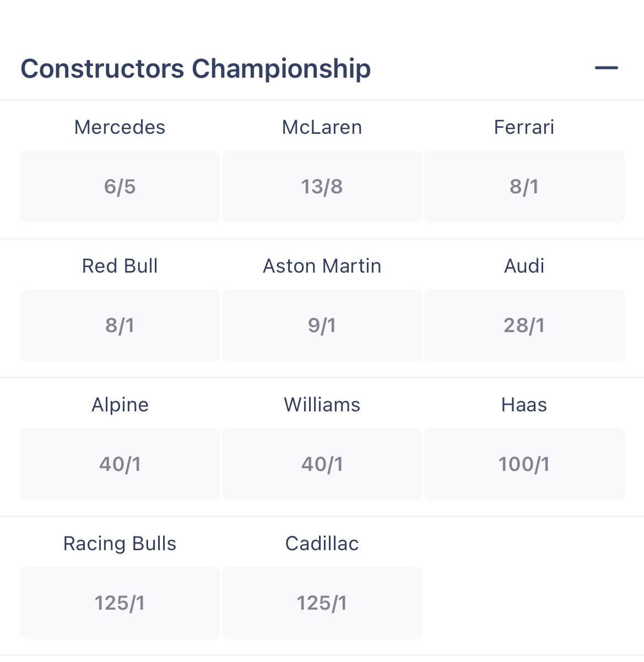
Task: Click the Ferrari team name
Action: (524, 127)
